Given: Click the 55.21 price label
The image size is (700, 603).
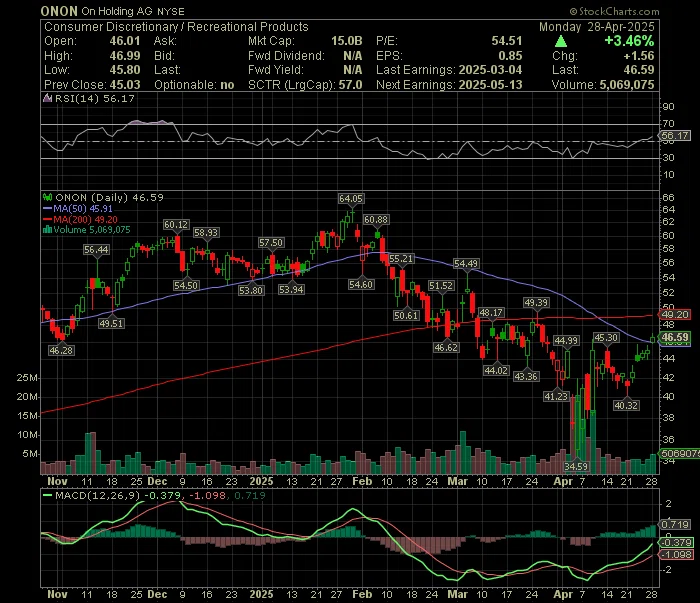Looking at the screenshot, I should [401, 258].
